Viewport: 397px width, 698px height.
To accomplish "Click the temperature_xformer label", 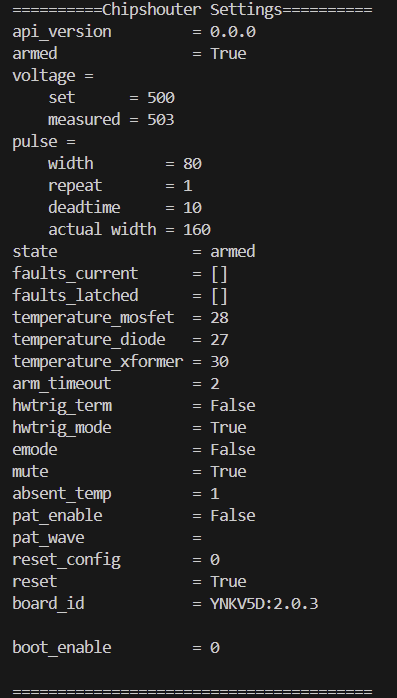I will point(97,361).
